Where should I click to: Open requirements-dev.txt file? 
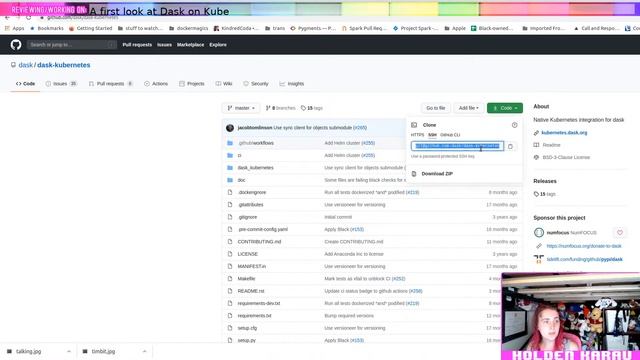point(259,303)
